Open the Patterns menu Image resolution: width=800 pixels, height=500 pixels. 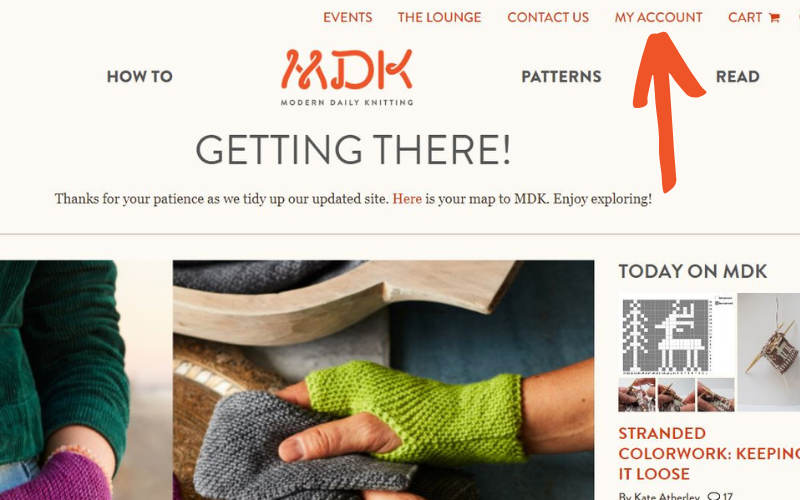[561, 77]
